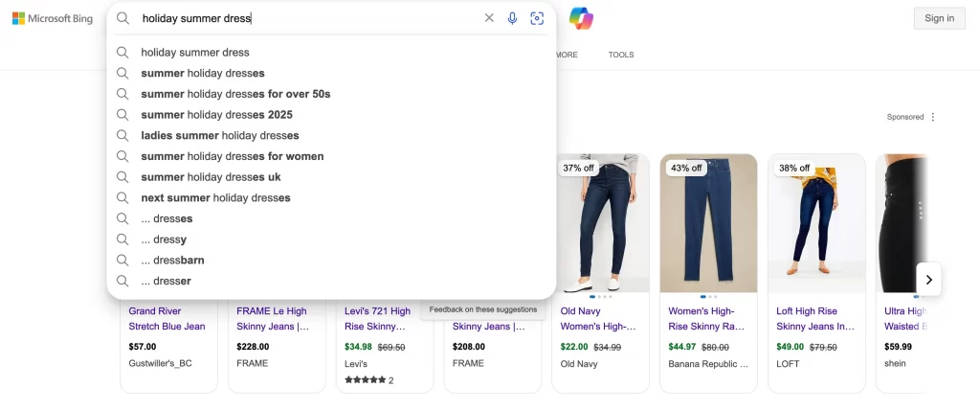Click the Gustwiller's_BC seller name
This screenshot has width=980, height=410.
coord(160,363)
